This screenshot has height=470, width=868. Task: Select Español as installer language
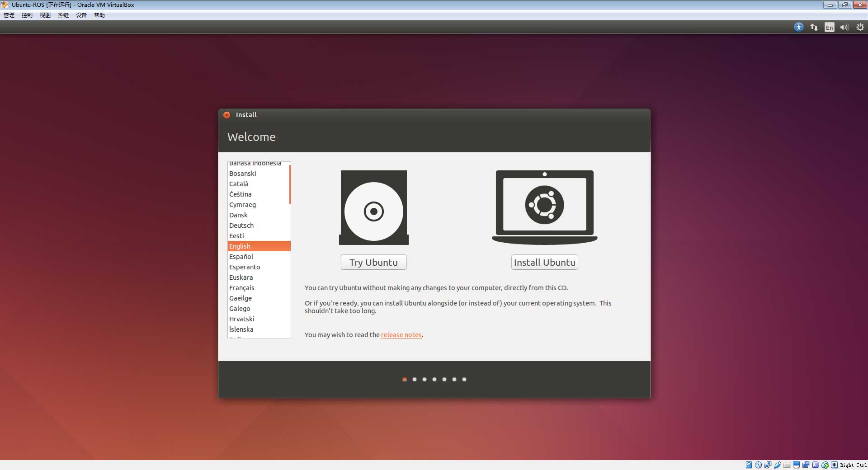[x=241, y=257]
